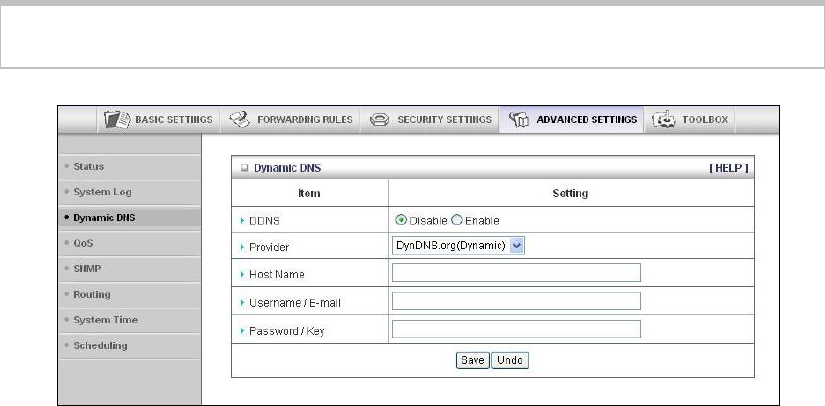The width and height of the screenshot is (825, 406).
Task: Click the Host Name row label
Action: [x=277, y=275]
